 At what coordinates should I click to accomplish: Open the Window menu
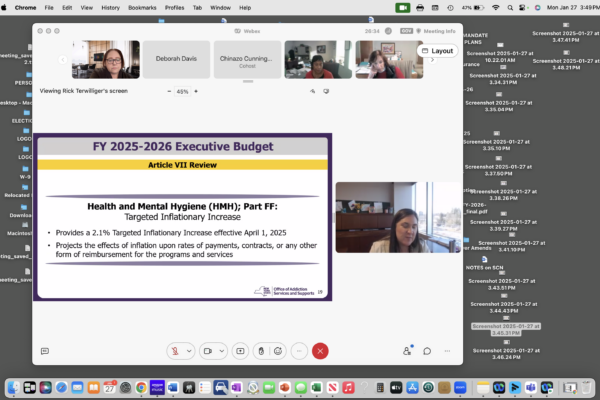(x=220, y=8)
